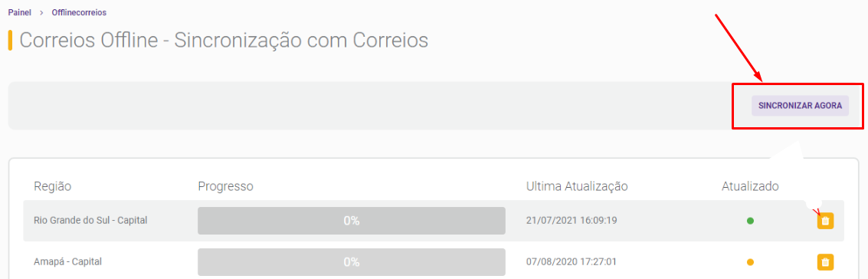
Task: Delete the Amapá - Capital row
Action: [x=825, y=262]
